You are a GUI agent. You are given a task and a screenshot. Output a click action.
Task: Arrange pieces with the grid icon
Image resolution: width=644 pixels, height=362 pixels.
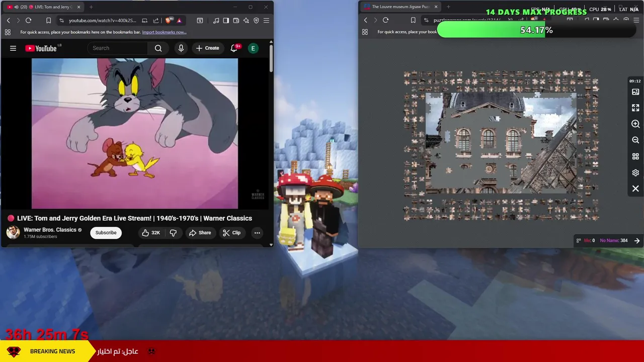635,156
